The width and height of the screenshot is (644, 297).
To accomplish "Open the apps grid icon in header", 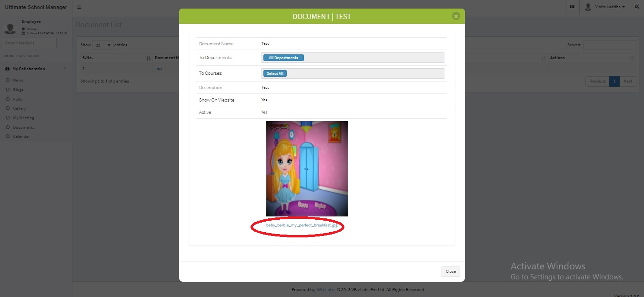I will pos(572,7).
